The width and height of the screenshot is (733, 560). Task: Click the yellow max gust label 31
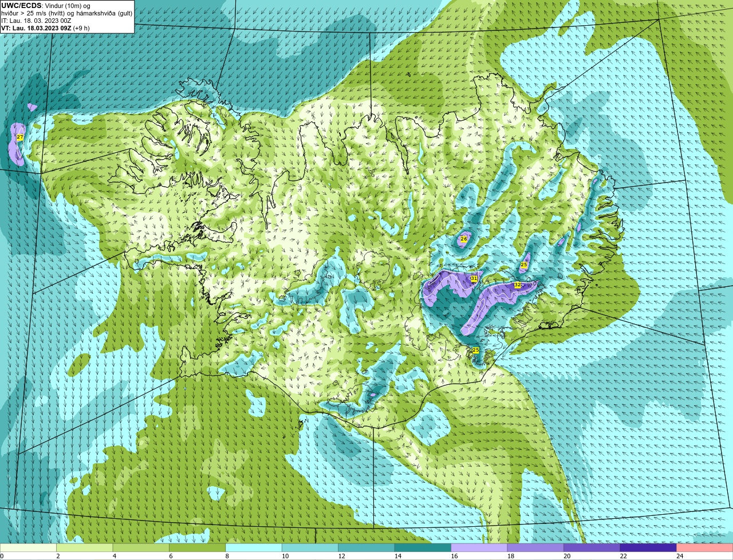tap(474, 278)
